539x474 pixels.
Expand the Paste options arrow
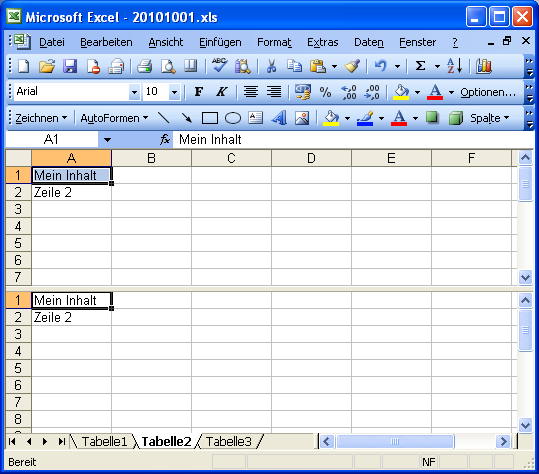(334, 66)
